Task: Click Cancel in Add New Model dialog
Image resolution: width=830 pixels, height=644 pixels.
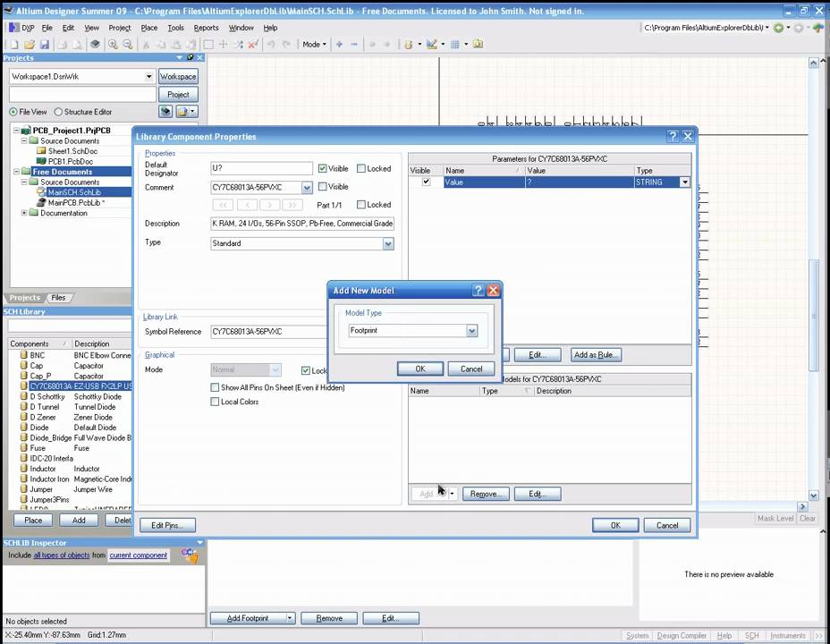Action: pyautogui.click(x=471, y=369)
